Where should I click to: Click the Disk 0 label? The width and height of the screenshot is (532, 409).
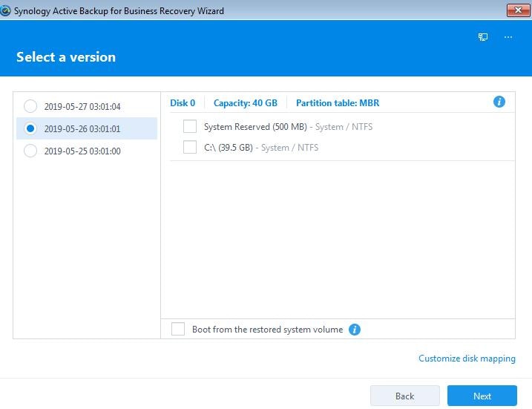click(183, 103)
